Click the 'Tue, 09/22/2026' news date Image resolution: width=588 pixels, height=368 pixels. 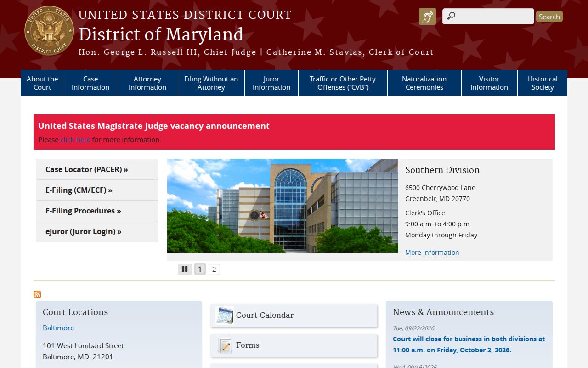coord(413,328)
